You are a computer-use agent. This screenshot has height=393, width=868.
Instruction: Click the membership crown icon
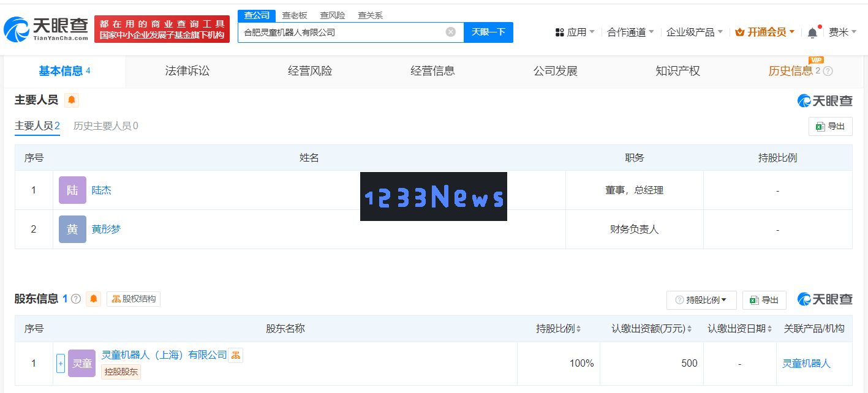tap(739, 32)
